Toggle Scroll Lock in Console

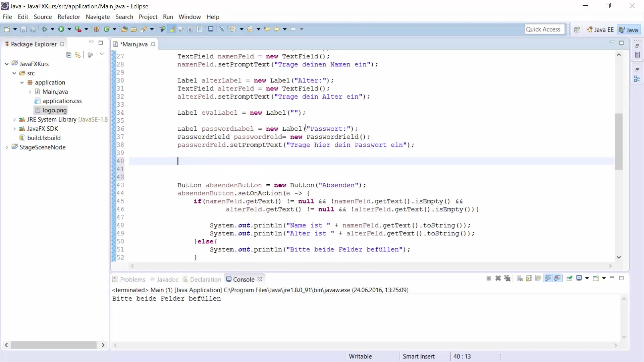coord(529,278)
